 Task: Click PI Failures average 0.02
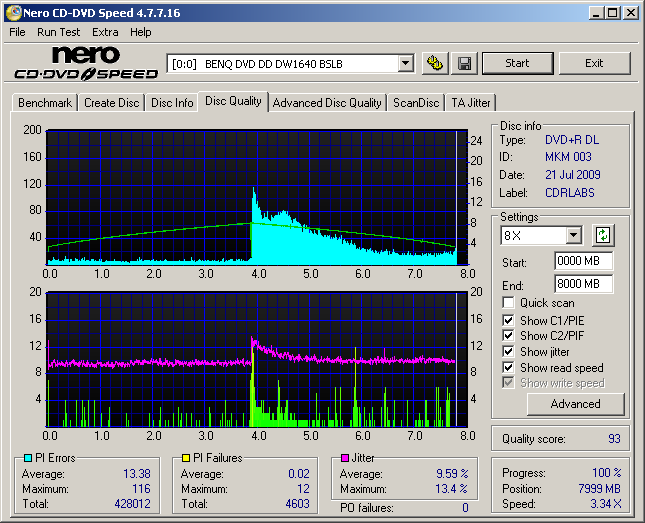click(299, 474)
